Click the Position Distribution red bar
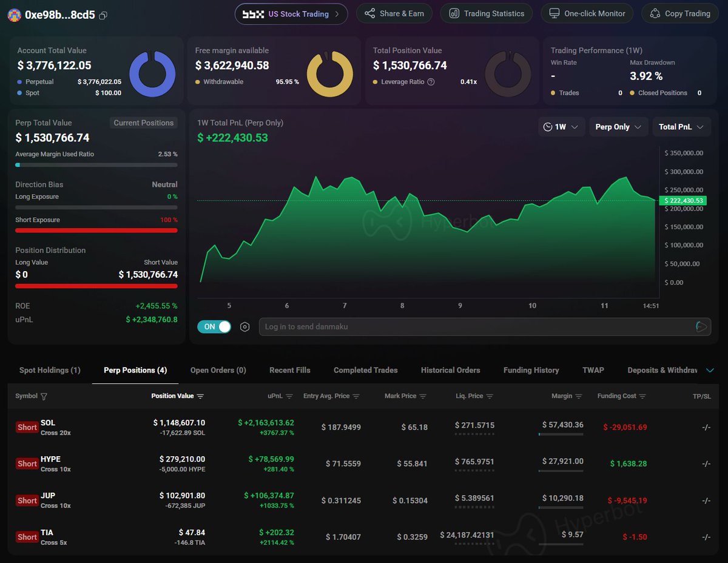This screenshot has width=728, height=563. (96, 286)
